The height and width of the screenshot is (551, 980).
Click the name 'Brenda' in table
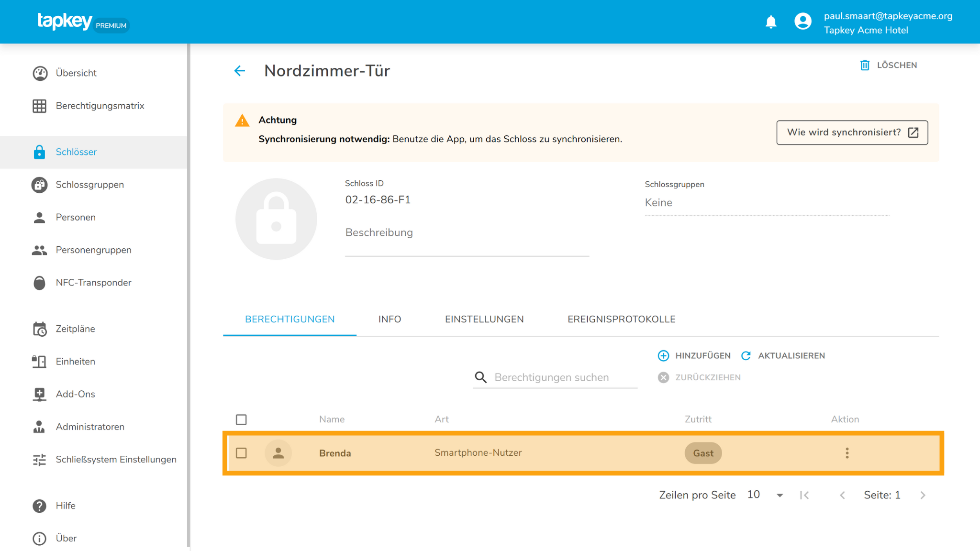point(335,453)
